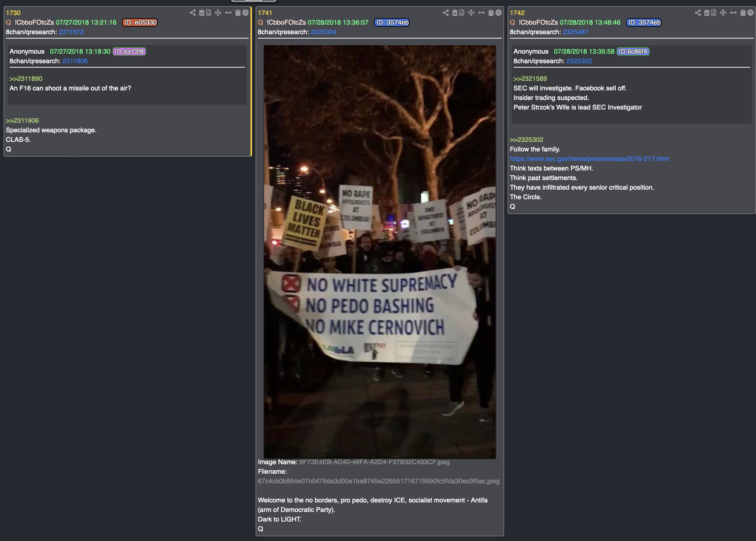Open clipboard-check icon on post 1730
Viewport: 756px width, 541px height.
pos(202,13)
